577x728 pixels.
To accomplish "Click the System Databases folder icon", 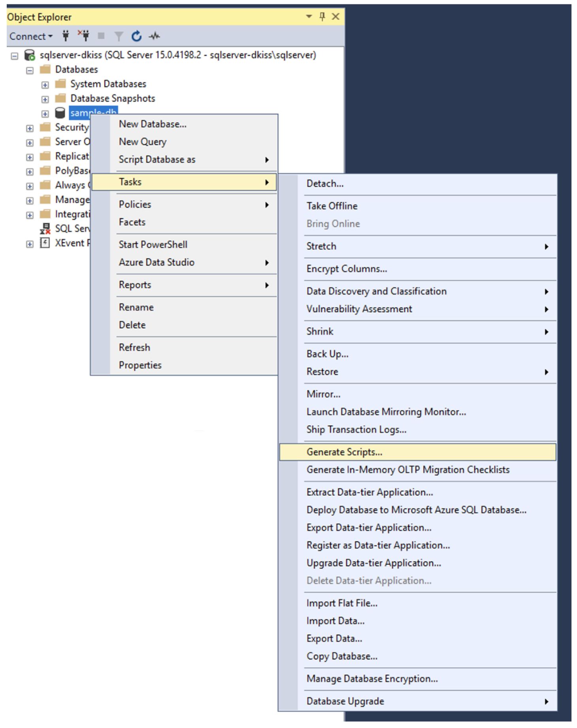I will [60, 84].
